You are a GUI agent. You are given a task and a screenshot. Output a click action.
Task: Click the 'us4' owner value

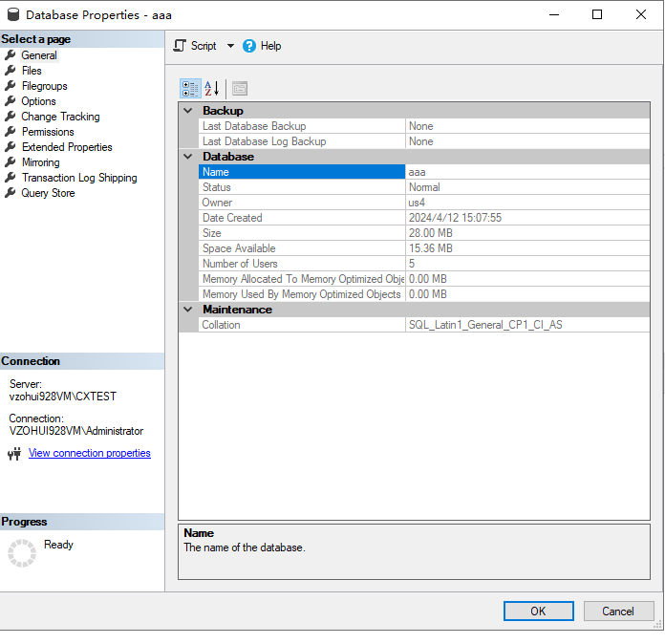pos(417,203)
